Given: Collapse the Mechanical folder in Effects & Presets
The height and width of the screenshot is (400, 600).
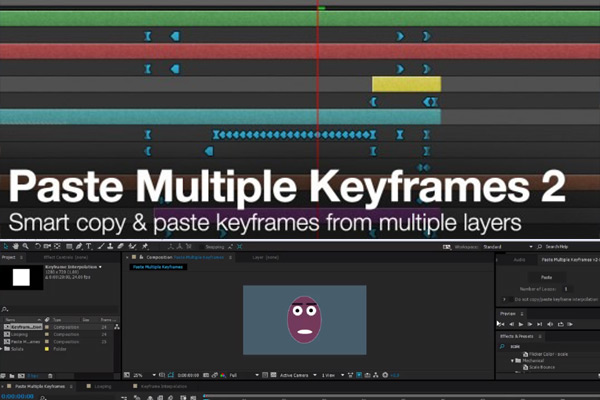Looking at the screenshot, I should [512, 361].
